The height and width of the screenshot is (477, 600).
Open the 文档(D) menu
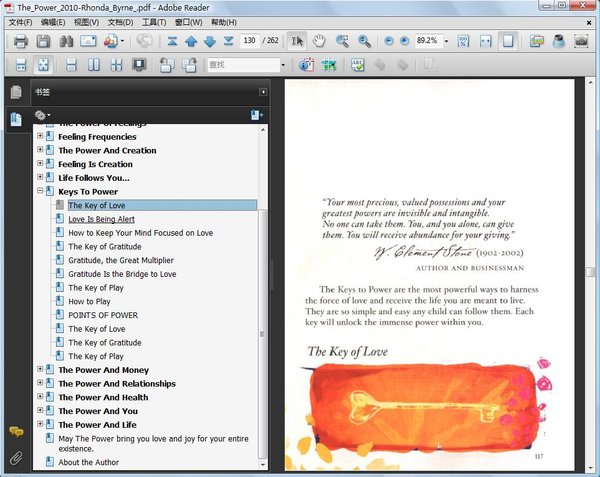[120, 23]
